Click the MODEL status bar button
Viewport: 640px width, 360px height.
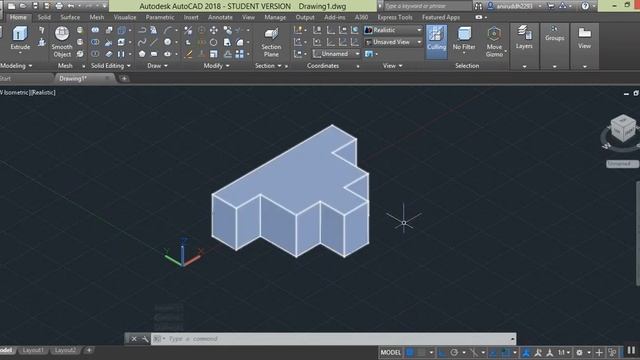[x=391, y=352]
